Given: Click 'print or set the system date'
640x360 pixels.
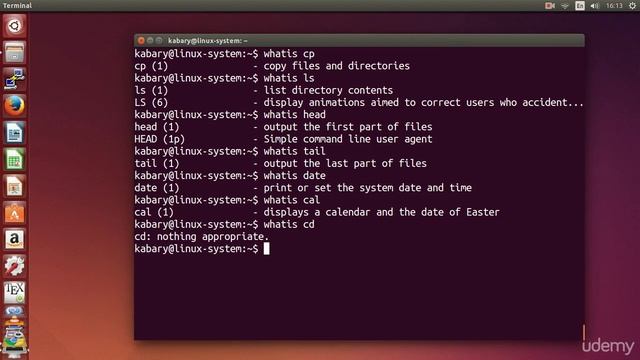Looking at the screenshot, I should pos(342,188).
